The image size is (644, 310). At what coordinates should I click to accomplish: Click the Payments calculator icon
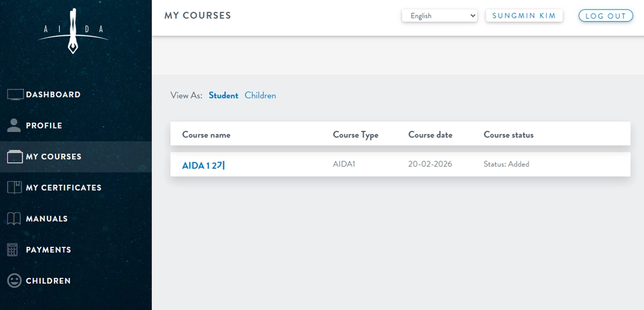click(12, 250)
